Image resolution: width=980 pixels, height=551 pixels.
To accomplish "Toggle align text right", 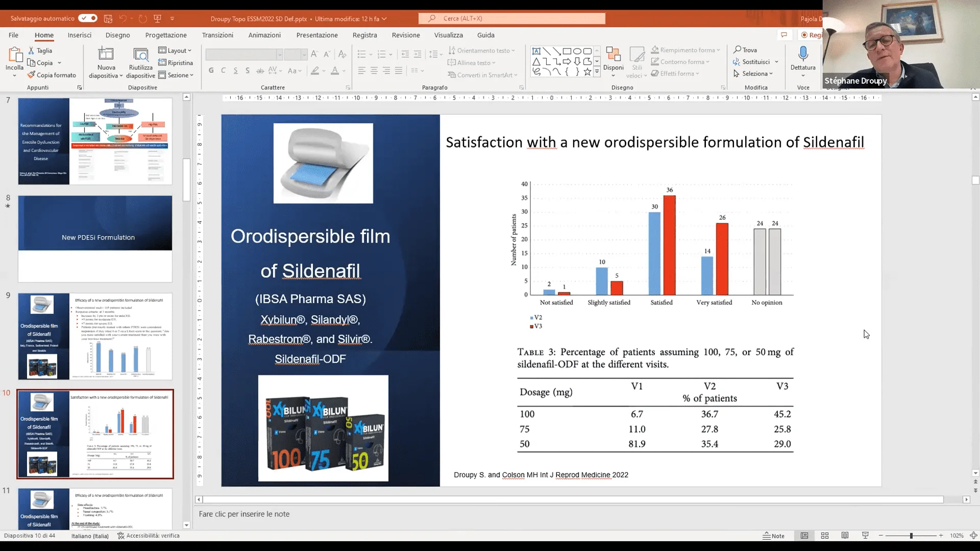I will click(x=386, y=70).
